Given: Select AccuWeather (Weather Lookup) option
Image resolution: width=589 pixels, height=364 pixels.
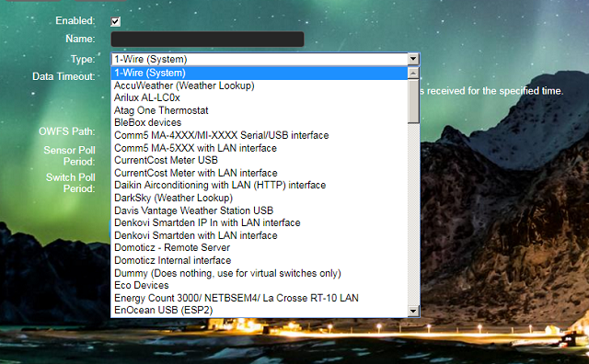Looking at the screenshot, I should [260, 85].
